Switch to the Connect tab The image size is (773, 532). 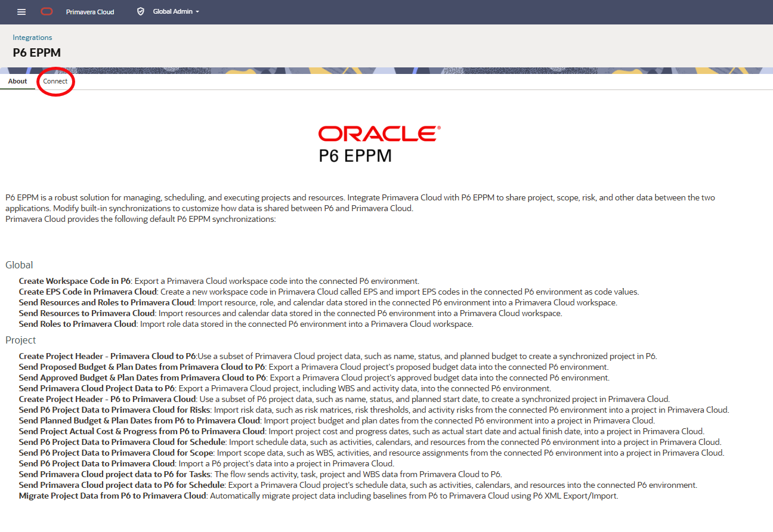pos(55,81)
